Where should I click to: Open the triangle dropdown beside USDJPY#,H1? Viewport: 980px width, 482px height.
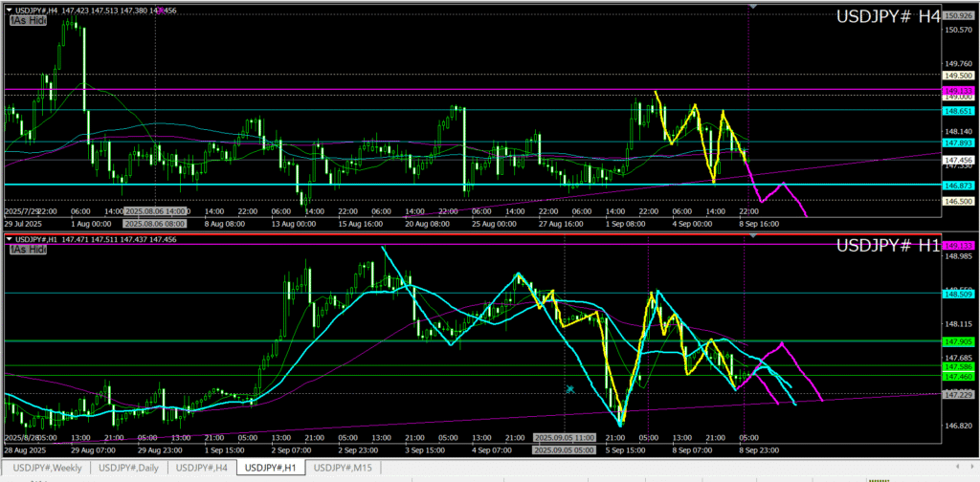9,239
